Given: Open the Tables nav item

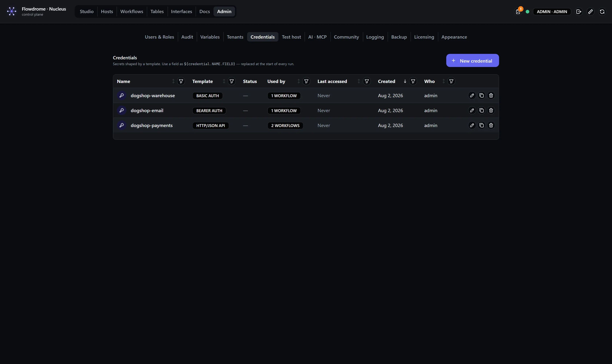Looking at the screenshot, I should (x=157, y=11).
